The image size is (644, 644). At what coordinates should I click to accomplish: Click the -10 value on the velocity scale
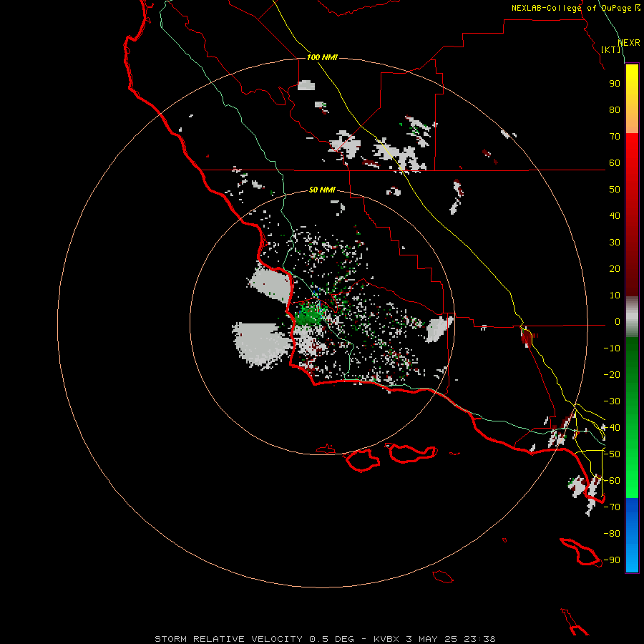(x=612, y=348)
